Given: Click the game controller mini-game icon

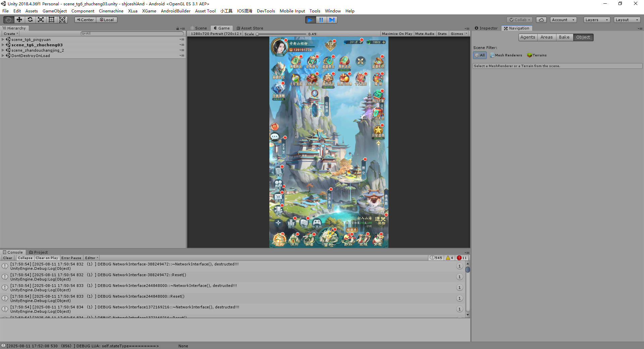Looking at the screenshot, I should [317, 223].
